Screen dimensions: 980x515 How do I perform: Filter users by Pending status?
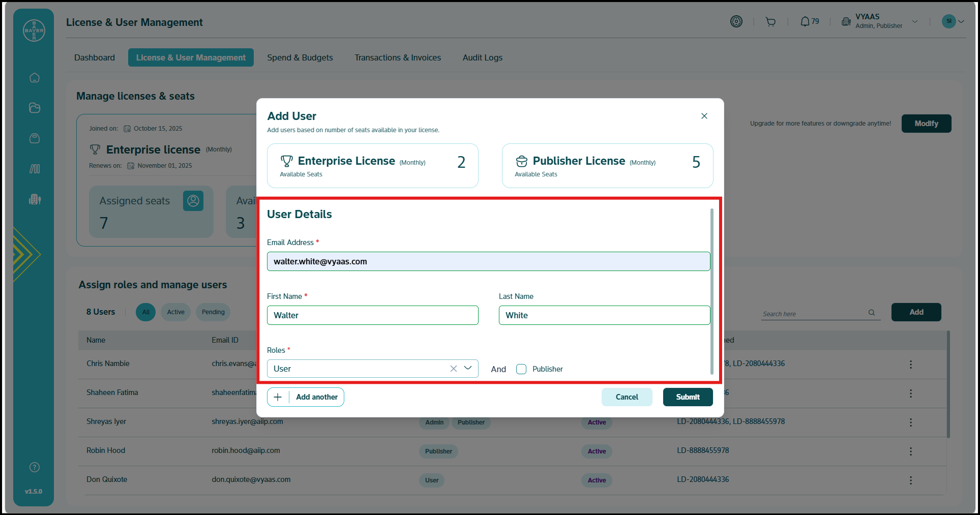213,312
